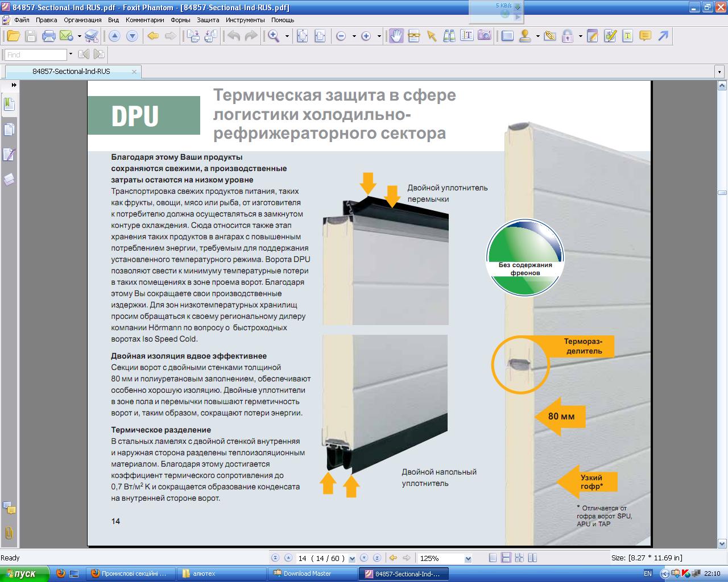Image resolution: width=728 pixels, height=582 pixels.
Task: Click the Note comment speech bubble icon
Action: pos(645,36)
